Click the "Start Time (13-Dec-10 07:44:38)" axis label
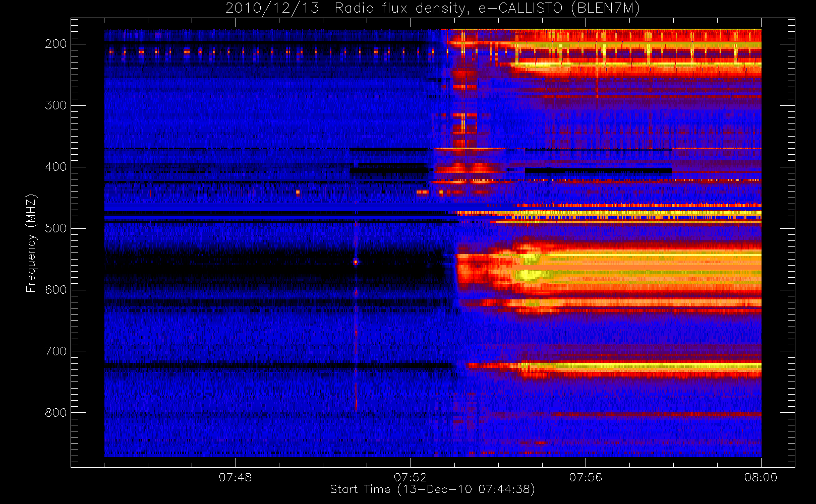Viewport: 816px width, 504px height. tap(432, 489)
